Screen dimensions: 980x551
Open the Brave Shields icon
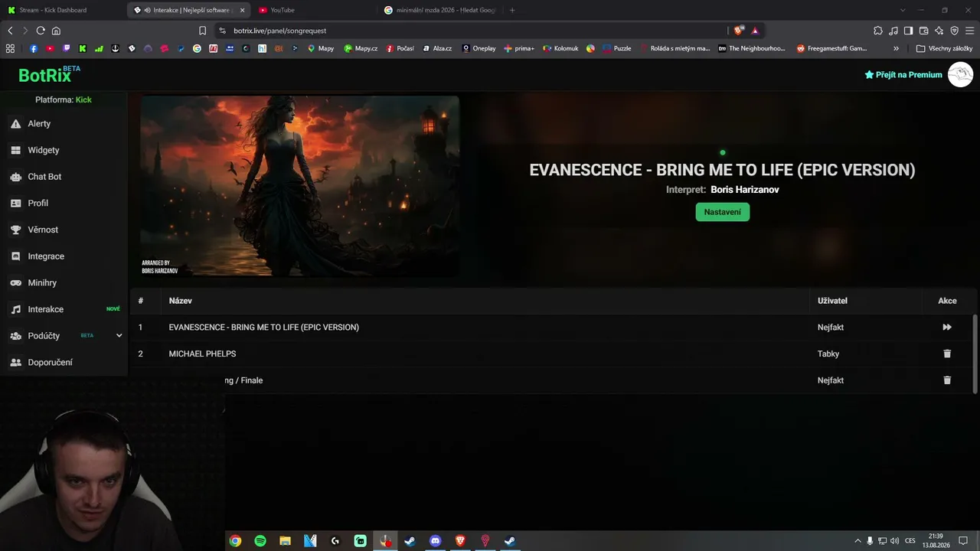pyautogui.click(x=738, y=31)
